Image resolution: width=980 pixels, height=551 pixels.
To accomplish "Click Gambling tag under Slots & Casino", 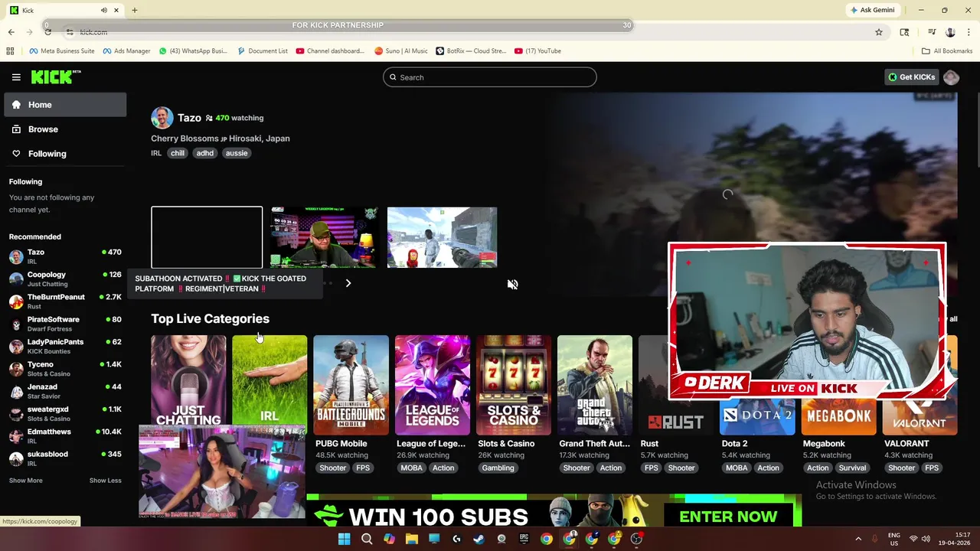I will 498,468.
